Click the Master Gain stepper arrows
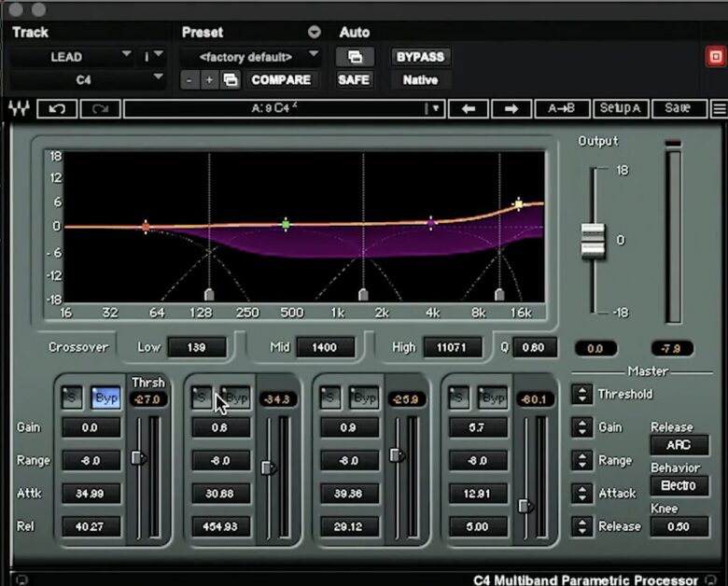 pos(582,427)
